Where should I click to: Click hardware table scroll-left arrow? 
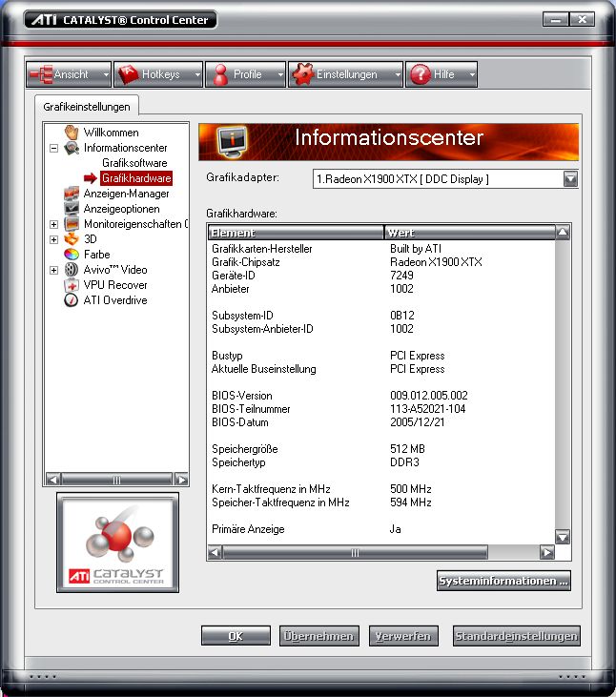point(215,552)
